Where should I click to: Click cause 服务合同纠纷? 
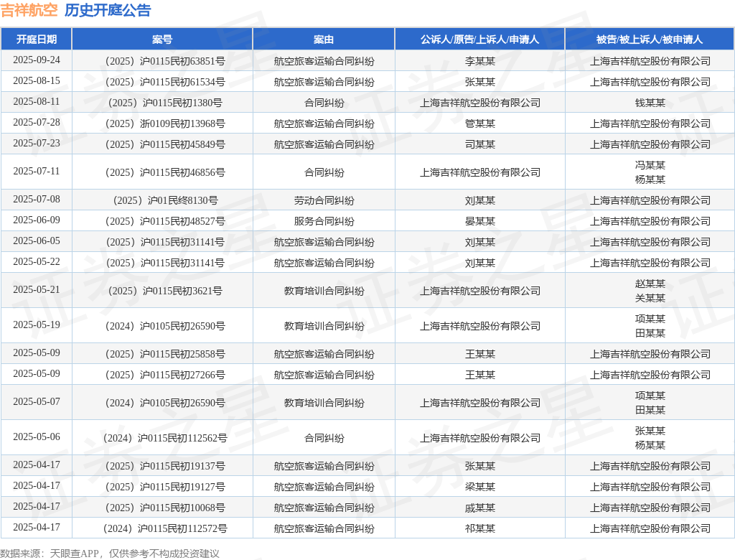click(324, 221)
